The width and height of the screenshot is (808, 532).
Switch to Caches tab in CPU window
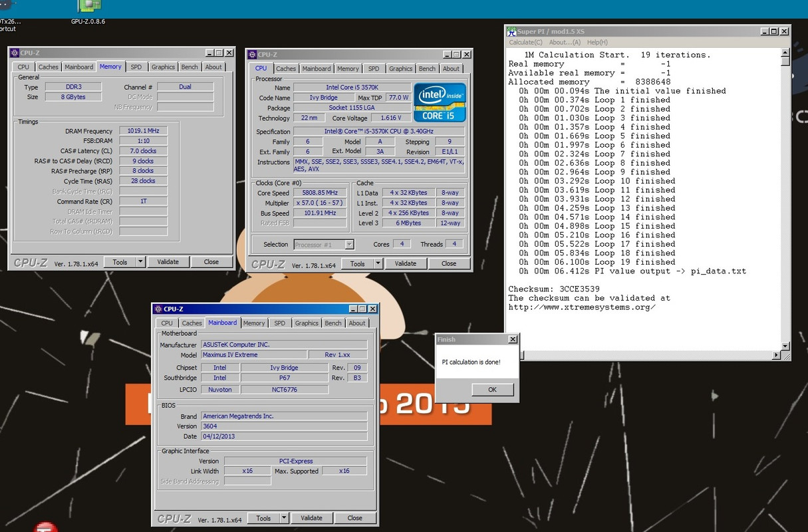point(286,69)
